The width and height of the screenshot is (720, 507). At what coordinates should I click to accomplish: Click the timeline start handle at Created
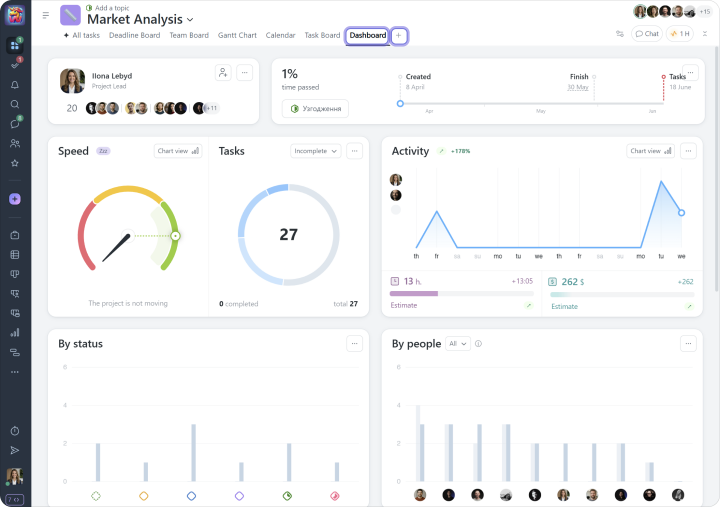click(x=400, y=103)
